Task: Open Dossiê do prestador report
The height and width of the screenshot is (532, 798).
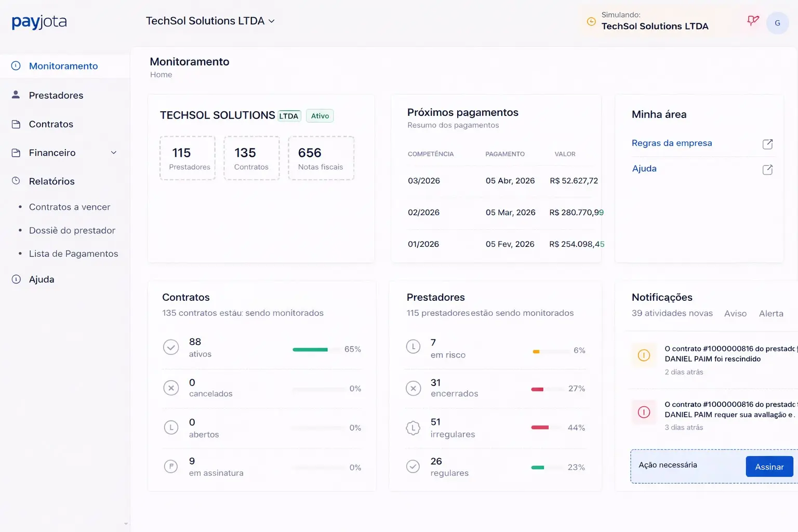Action: [72, 230]
